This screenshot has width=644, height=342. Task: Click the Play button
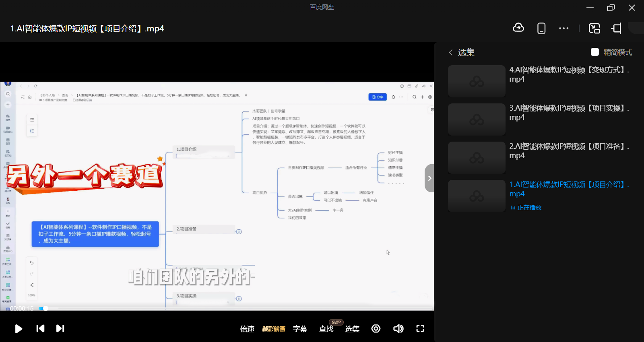(x=19, y=329)
